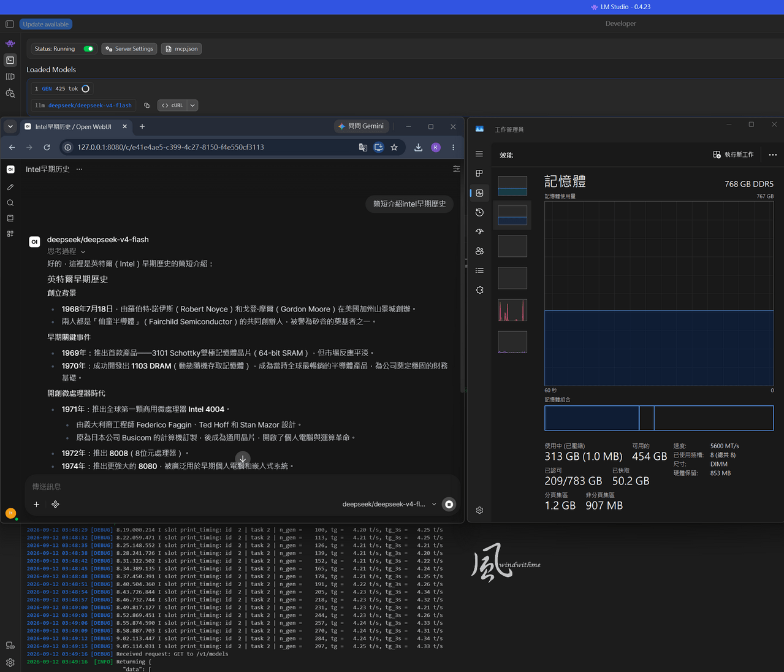Open Task Manager App history page icon
This screenshot has height=672, width=784.
coord(479,212)
